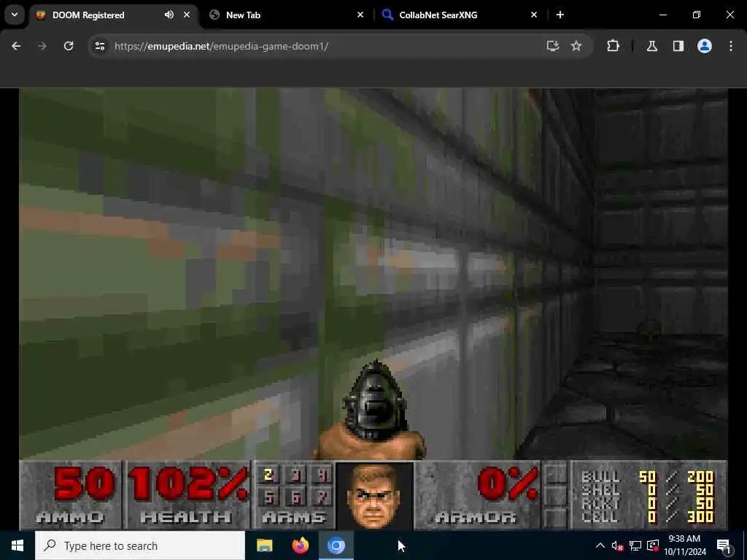This screenshot has height=560, width=747.
Task: Go forward to the next page
Action: [x=42, y=46]
